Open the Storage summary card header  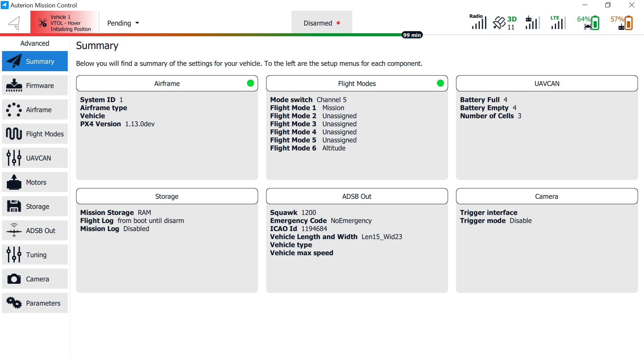(x=167, y=196)
